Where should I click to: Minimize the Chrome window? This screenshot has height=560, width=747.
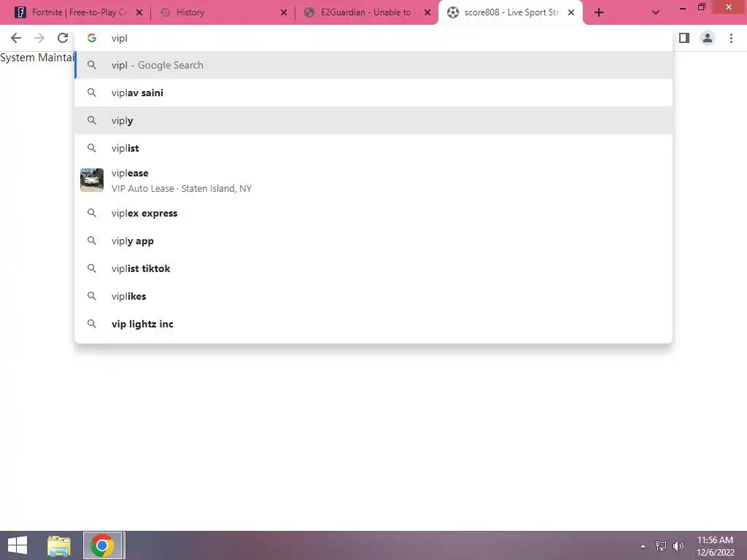tap(683, 7)
